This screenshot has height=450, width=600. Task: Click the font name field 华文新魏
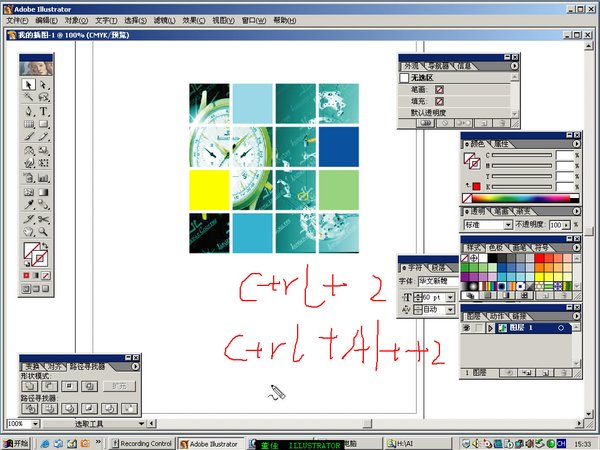tap(438, 281)
